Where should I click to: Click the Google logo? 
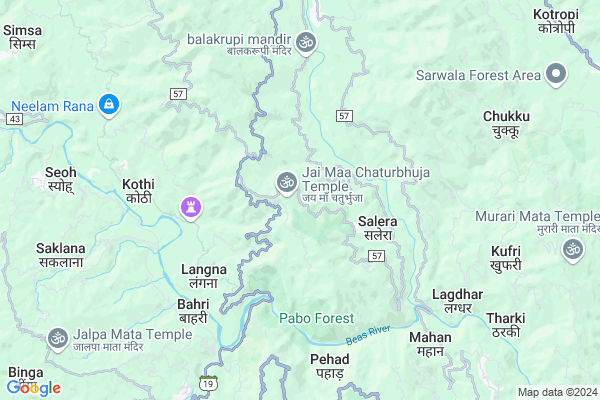(x=34, y=389)
